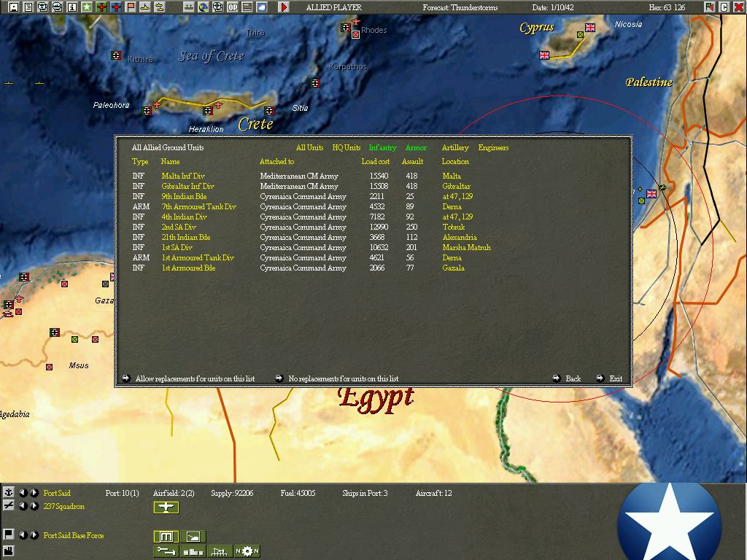Select red plane on green background icon
Viewport: 747px width, 560px height.
[x=101, y=7]
